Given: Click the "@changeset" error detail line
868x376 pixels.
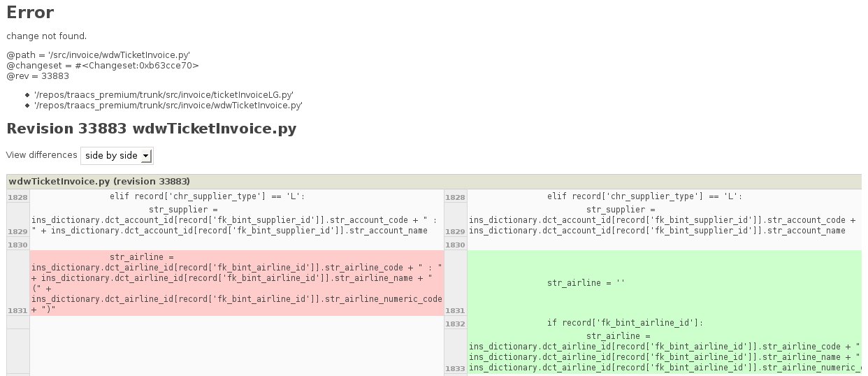Looking at the screenshot, I should tap(103, 65).
